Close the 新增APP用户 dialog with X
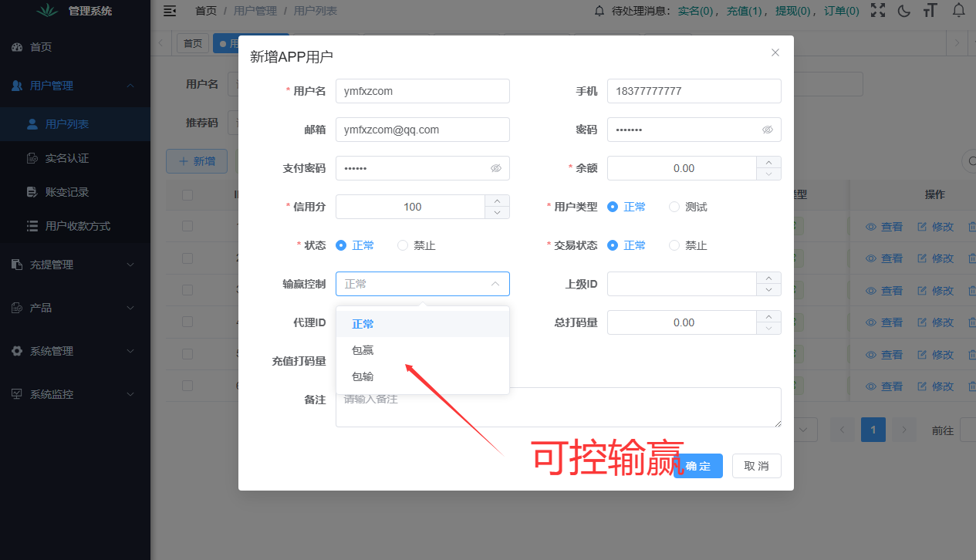 pyautogui.click(x=775, y=52)
